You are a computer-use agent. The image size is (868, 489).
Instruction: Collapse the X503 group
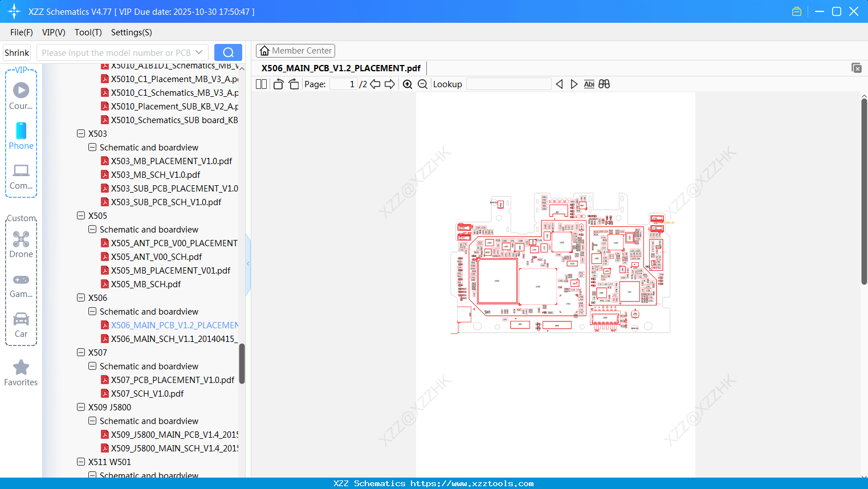click(81, 133)
